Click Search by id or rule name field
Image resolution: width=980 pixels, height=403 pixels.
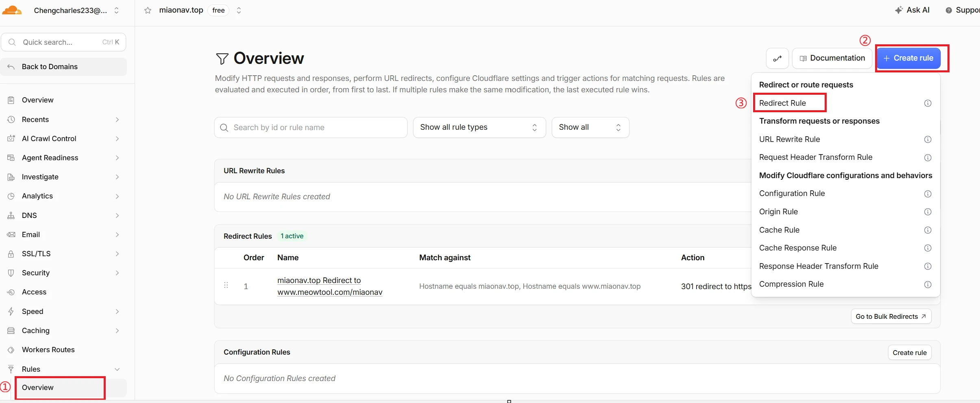[311, 128]
